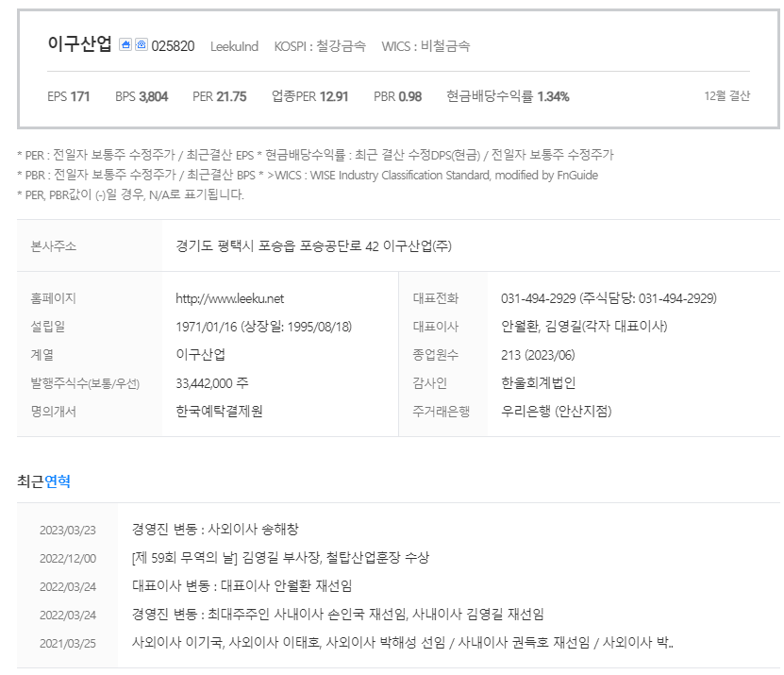This screenshot has height=675, width=784.
Task: Click history entry '대표이사 변동 : 대표이사 안월환 재선임'
Action: point(242,586)
